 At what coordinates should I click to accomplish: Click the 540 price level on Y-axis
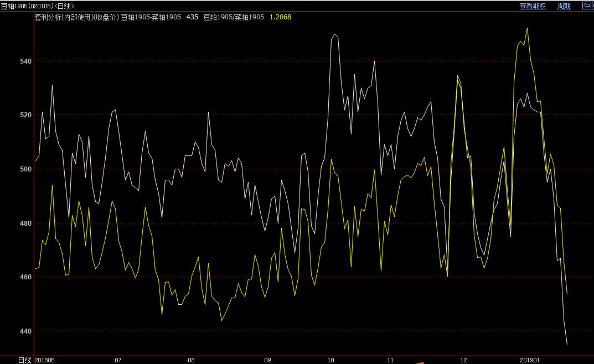[24, 61]
